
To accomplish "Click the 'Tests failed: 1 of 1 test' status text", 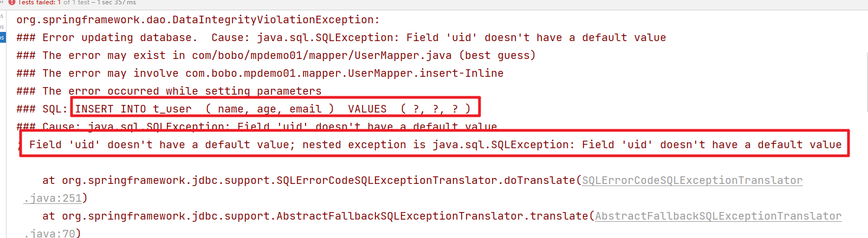I will pos(53,2).
